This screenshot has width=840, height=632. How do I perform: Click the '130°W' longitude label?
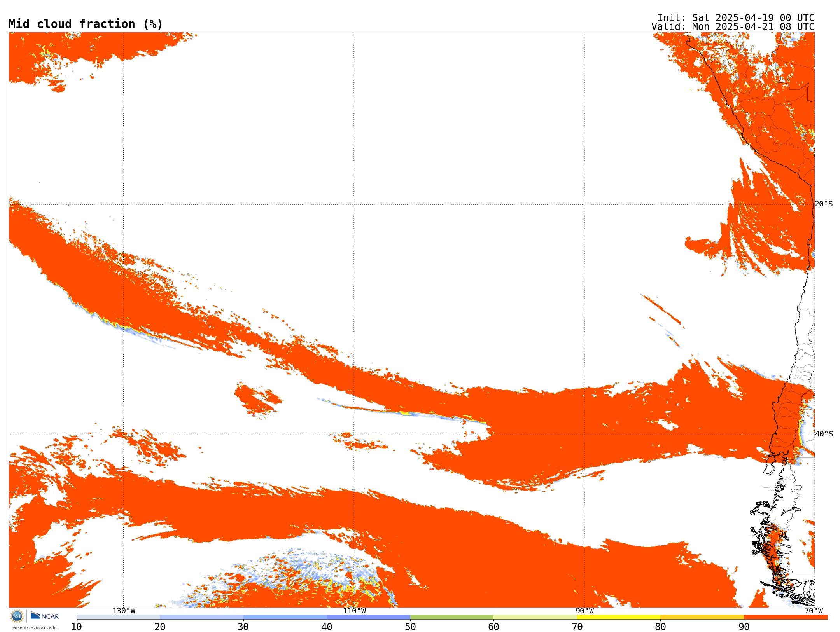124,611
